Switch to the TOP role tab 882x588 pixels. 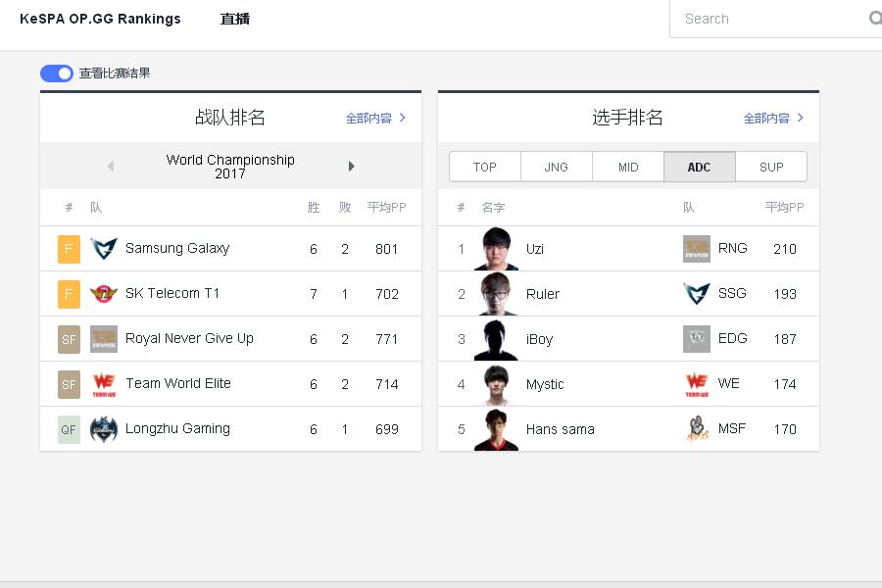[485, 167]
